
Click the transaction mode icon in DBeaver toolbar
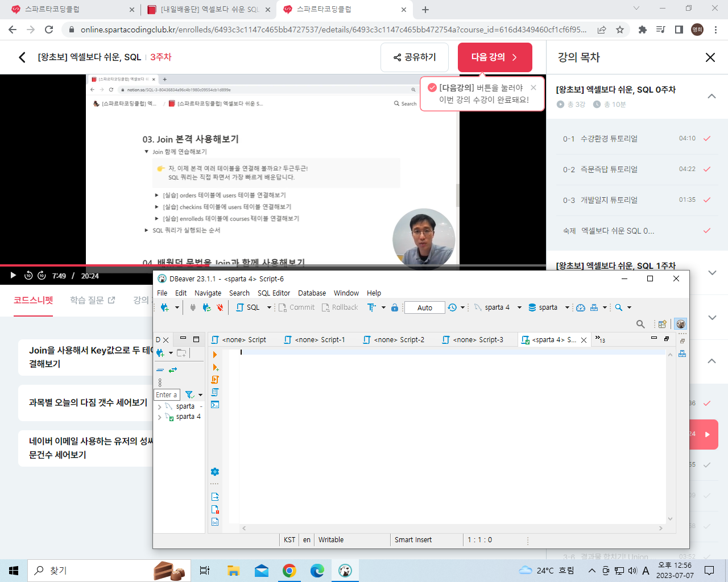(x=371, y=307)
